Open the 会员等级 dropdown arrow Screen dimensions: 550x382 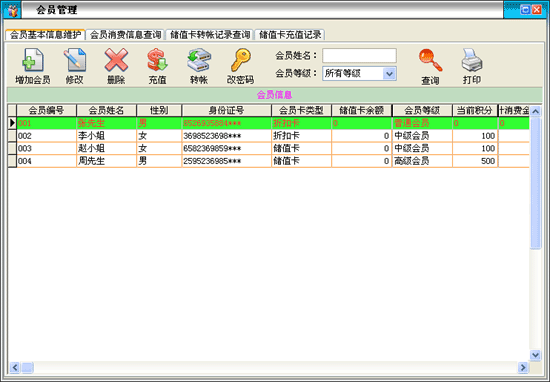click(x=389, y=74)
